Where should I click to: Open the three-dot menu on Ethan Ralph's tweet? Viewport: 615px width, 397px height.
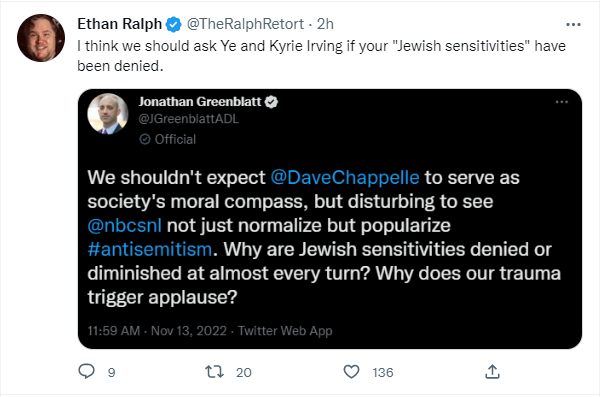click(573, 25)
